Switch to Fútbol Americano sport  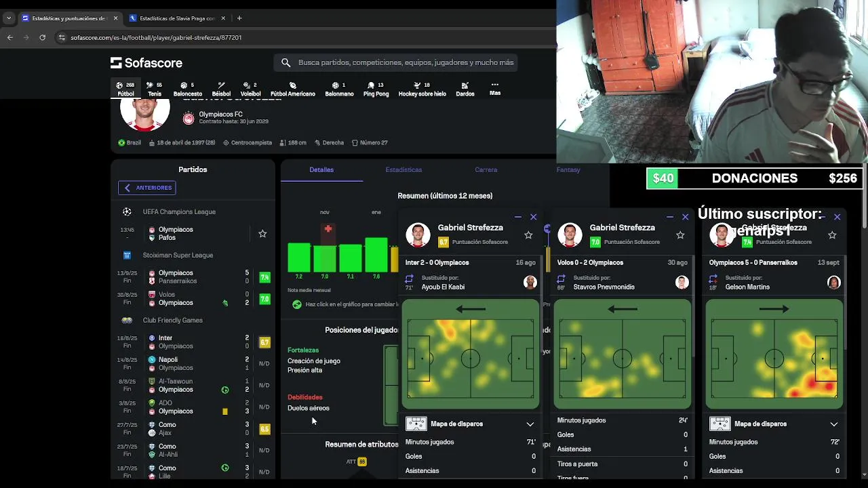292,89
